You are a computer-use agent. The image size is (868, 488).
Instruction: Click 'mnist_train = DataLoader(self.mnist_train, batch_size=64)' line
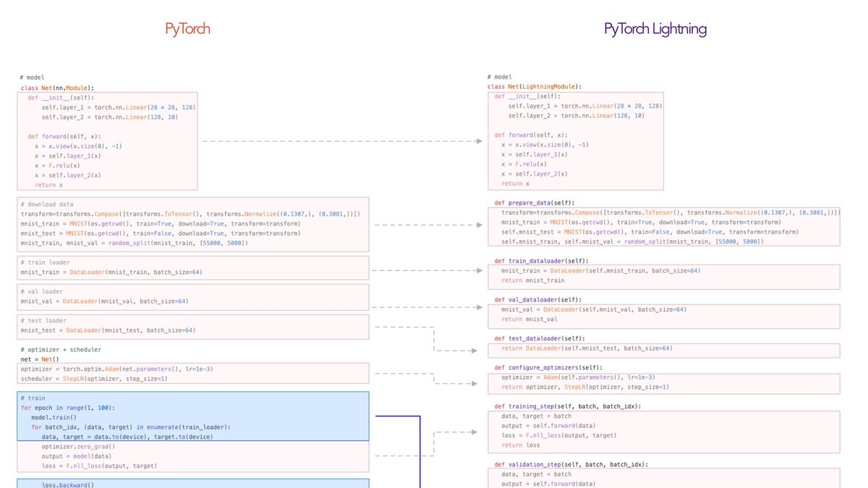(601, 270)
